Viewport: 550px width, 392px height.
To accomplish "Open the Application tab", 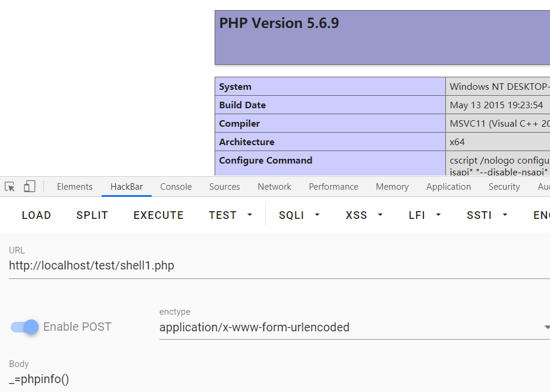I will coord(448,187).
